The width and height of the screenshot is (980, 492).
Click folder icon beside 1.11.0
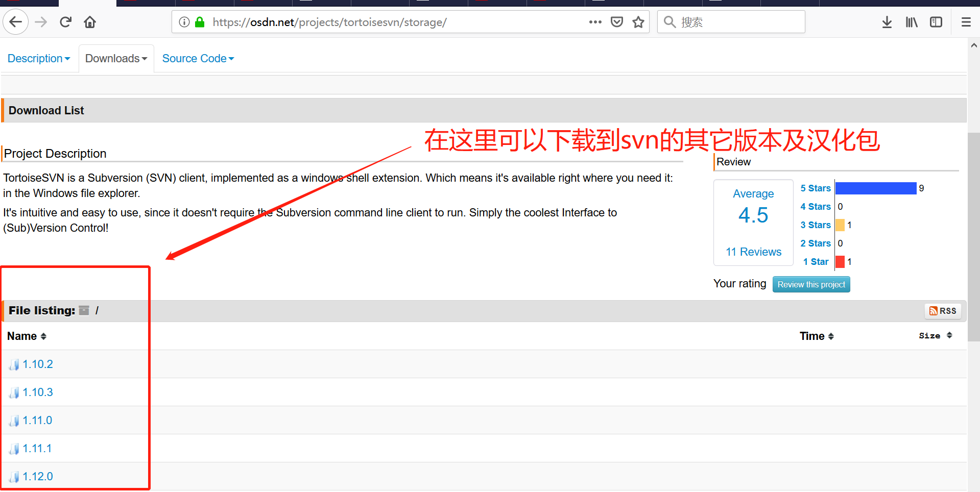(x=14, y=421)
